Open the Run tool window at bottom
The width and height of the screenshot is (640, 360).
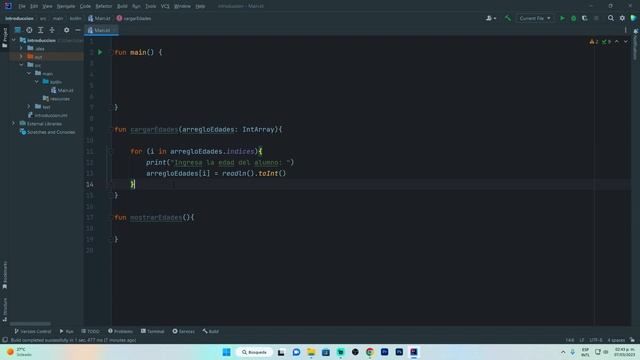pyautogui.click(x=67, y=331)
